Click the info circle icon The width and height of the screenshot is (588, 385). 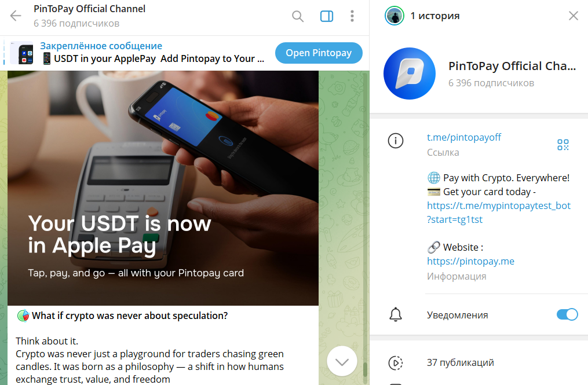click(x=396, y=141)
